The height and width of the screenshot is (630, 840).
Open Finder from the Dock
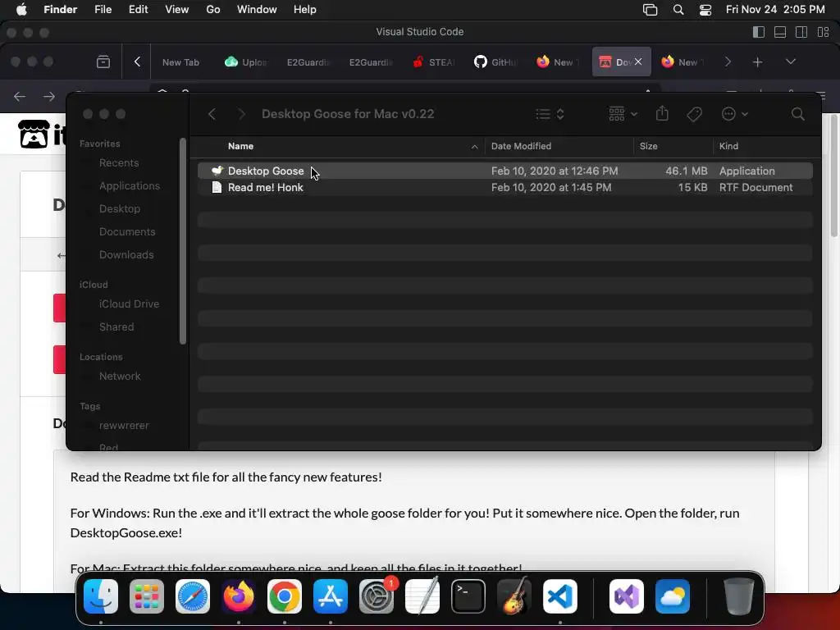point(101,596)
